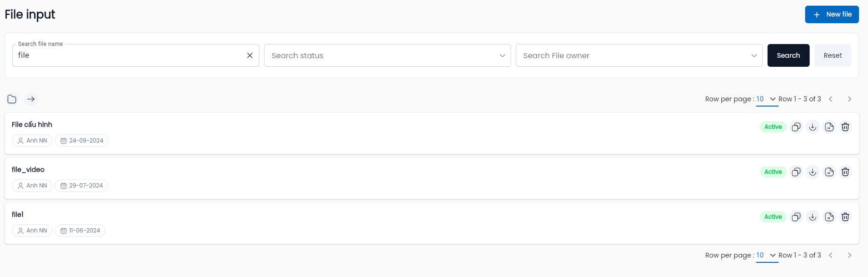
Task: Click the Active badge on File cấu hình
Action: (x=773, y=127)
